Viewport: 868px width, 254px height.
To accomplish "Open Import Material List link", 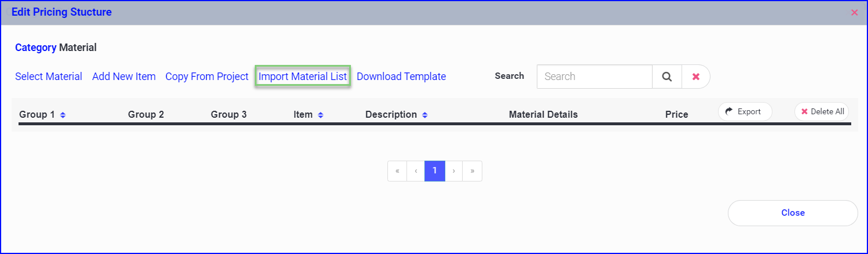I will (x=303, y=77).
